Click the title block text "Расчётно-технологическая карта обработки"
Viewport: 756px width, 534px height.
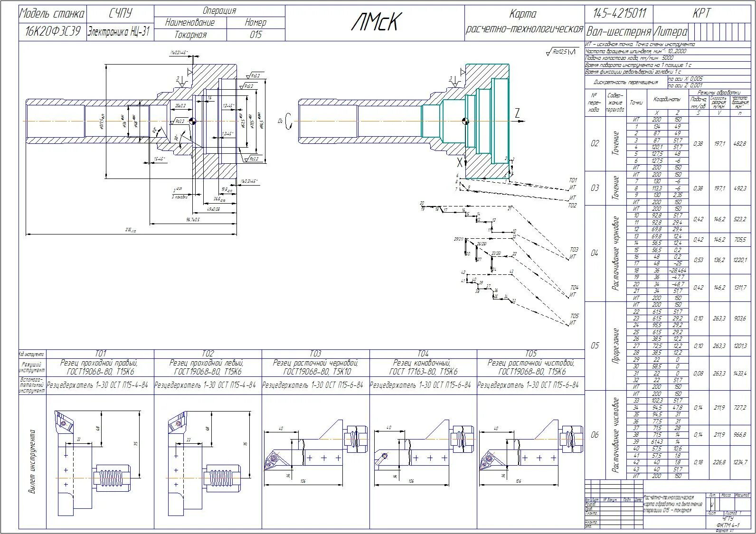(673, 504)
